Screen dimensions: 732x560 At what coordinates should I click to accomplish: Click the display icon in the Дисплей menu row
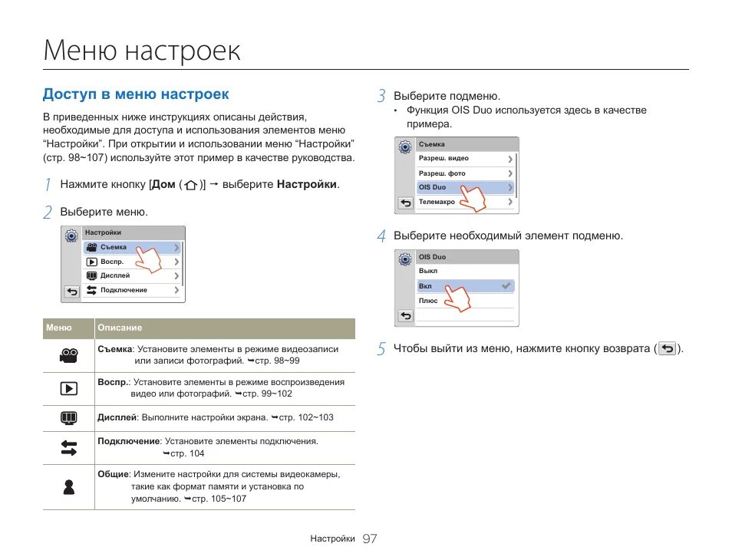[x=92, y=276]
